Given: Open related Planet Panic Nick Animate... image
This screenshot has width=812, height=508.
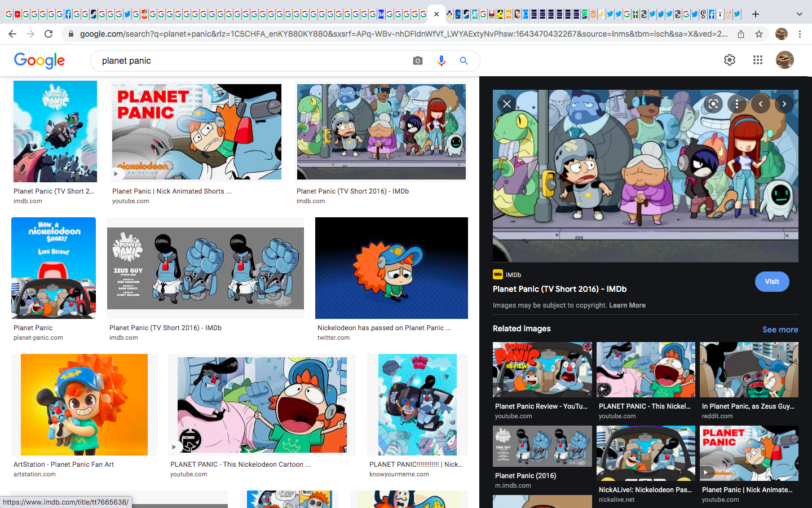Looking at the screenshot, I should tap(749, 453).
